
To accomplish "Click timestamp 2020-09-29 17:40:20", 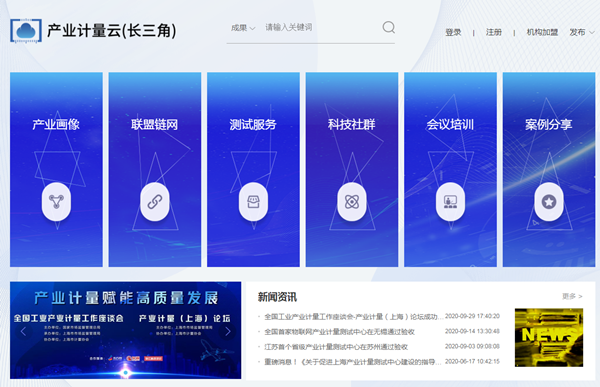I will point(472,316).
